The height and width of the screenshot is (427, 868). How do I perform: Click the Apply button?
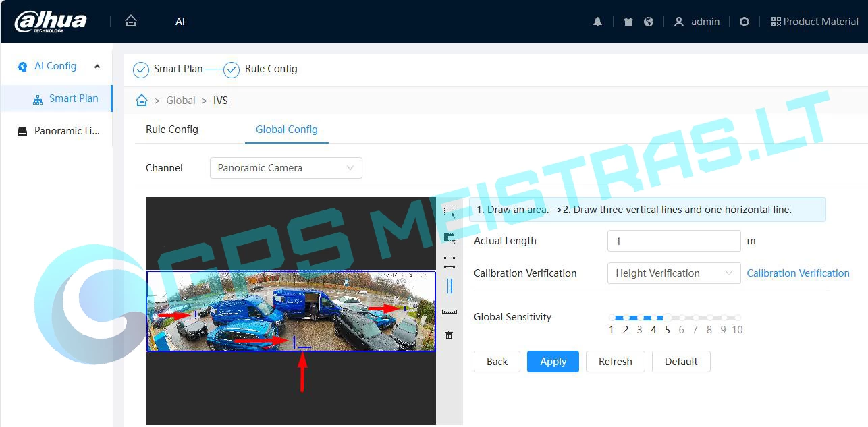[553, 362]
